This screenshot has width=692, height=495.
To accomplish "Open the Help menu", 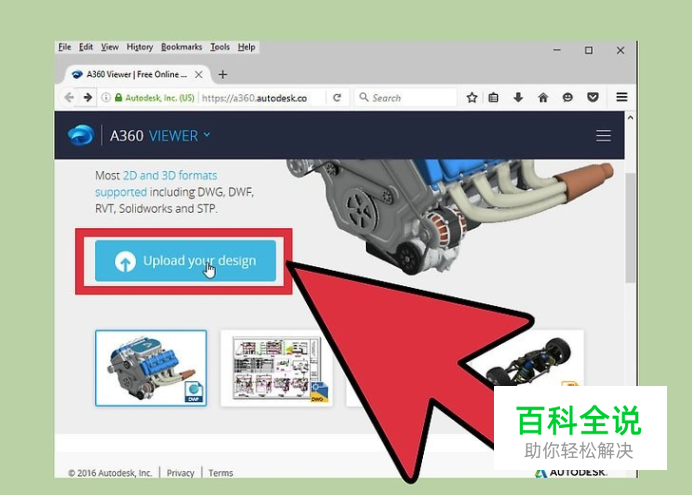I will pyautogui.click(x=246, y=47).
